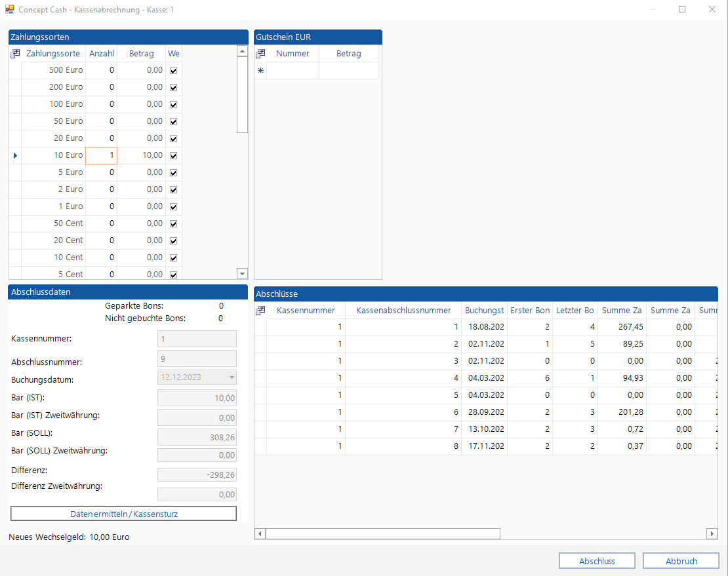Click the Betrag header in Gutschein table

pyautogui.click(x=348, y=54)
